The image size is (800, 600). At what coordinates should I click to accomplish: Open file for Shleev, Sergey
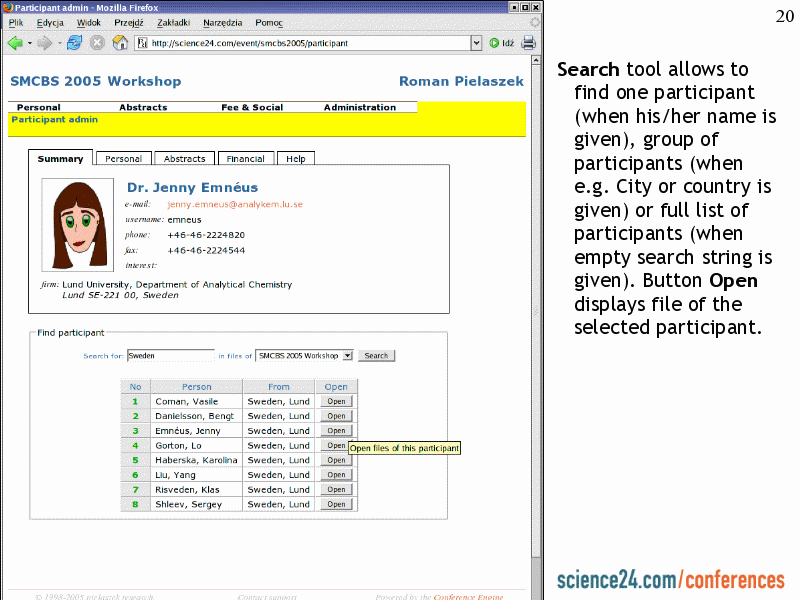(x=336, y=504)
